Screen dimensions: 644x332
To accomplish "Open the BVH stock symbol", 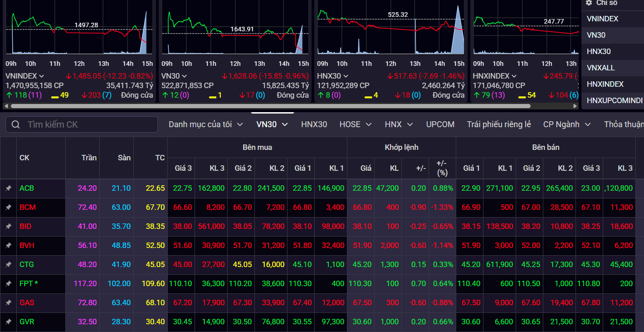I will point(27,245).
